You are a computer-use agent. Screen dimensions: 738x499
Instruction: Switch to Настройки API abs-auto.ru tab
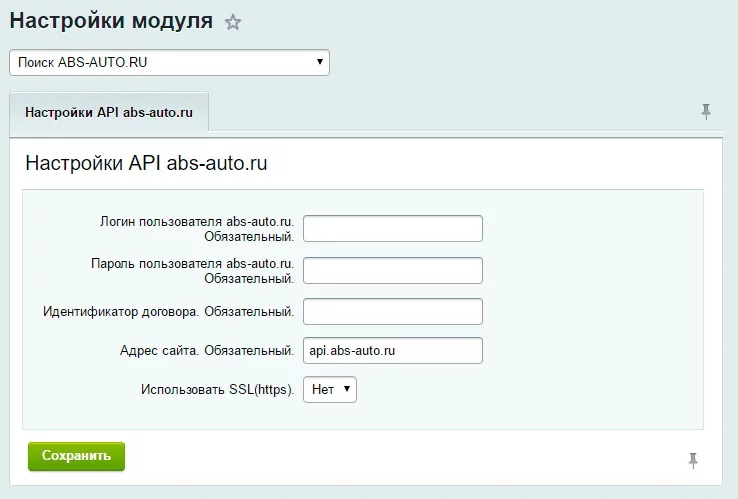tap(109, 112)
